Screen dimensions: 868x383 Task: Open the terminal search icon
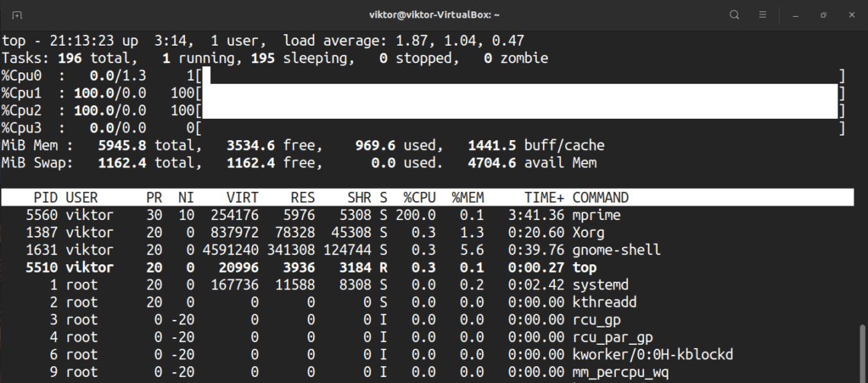pyautogui.click(x=734, y=15)
